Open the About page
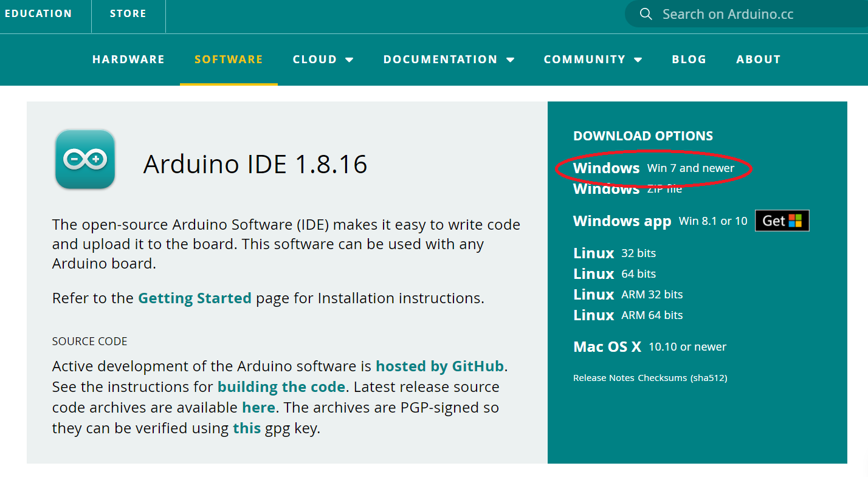868x477 pixels. click(759, 59)
